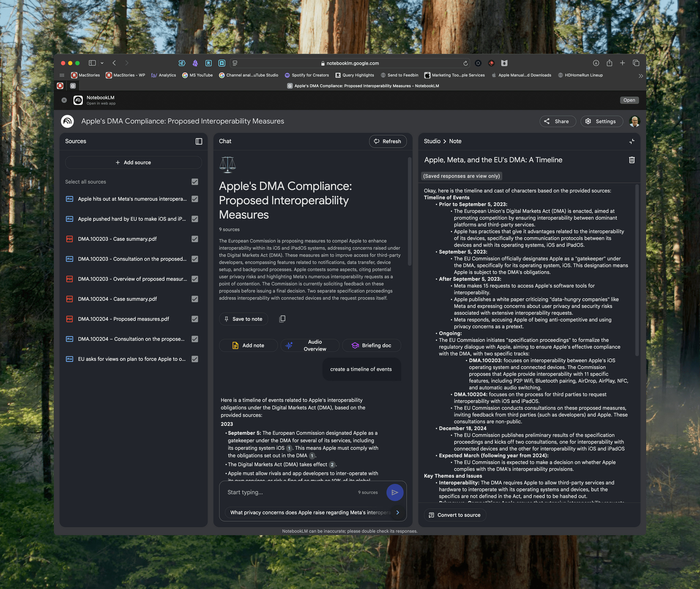700x589 pixels.
Task: Open citation 1 after 'operating system iOS'
Action: (x=289, y=448)
